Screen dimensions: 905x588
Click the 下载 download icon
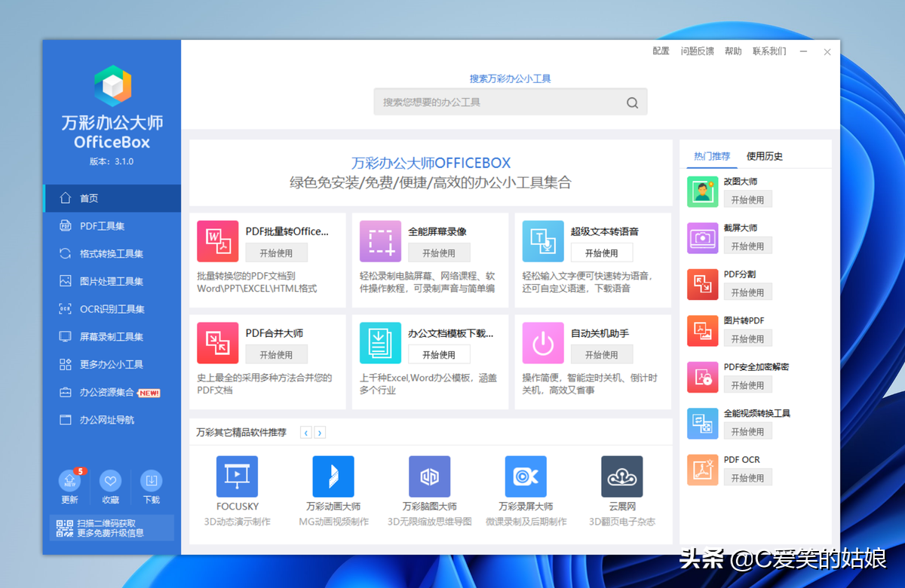tap(151, 481)
